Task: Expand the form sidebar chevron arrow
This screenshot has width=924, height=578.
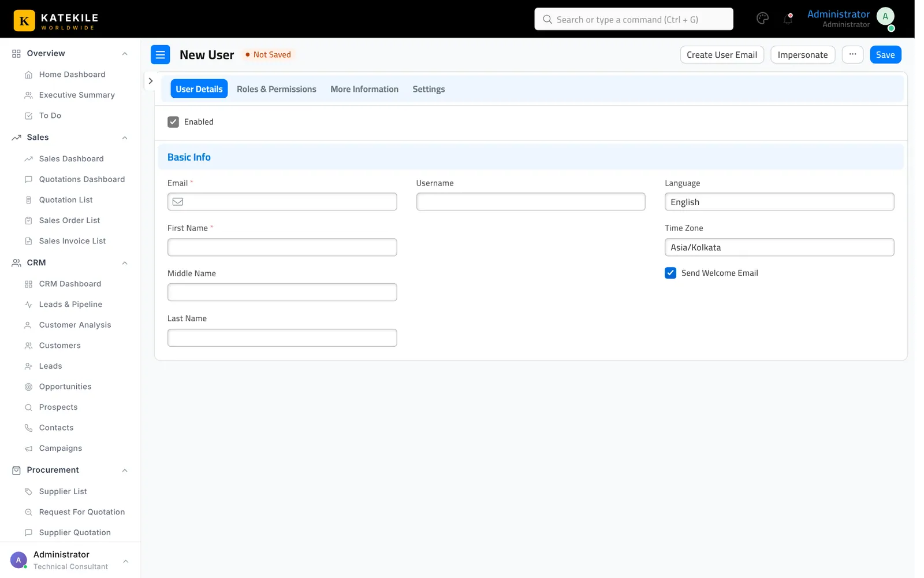Action: click(150, 81)
